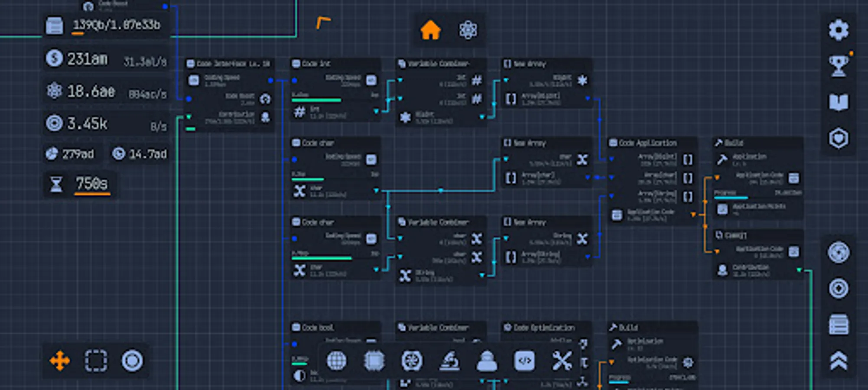Viewport: 868px width, 390px height.
Task: Click the storage readout 139Qb/1.07e33b
Action: (x=117, y=25)
